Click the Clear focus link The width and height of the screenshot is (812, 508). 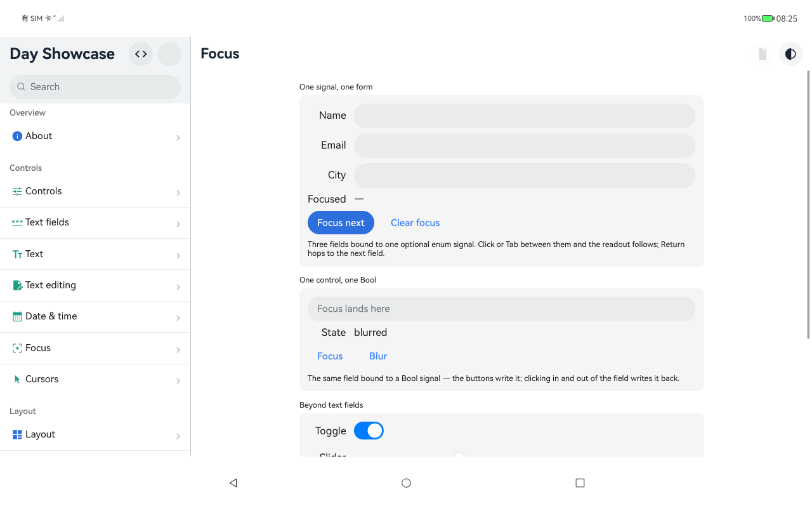click(x=415, y=223)
